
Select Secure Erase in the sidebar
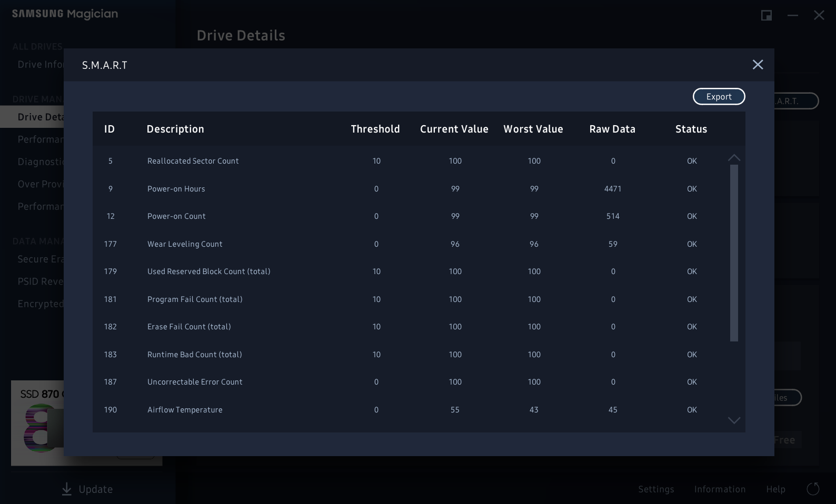41,259
